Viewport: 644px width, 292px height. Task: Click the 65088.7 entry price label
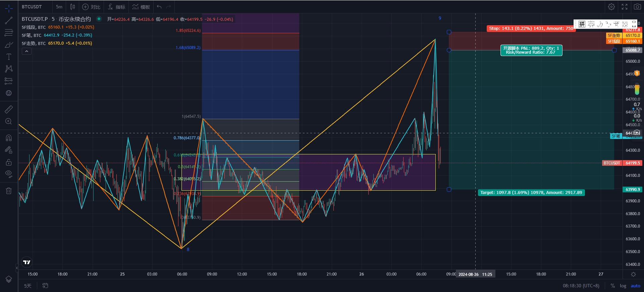[x=633, y=50]
